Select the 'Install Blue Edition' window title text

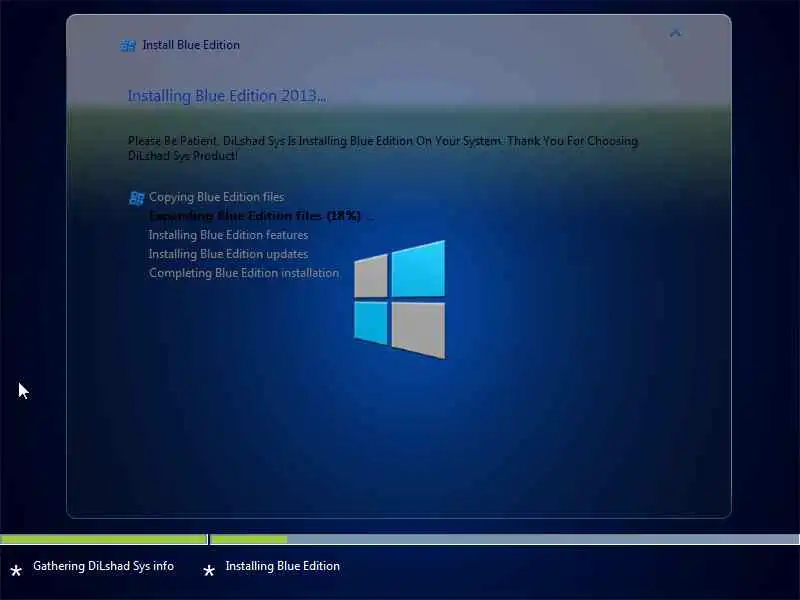[x=191, y=45]
